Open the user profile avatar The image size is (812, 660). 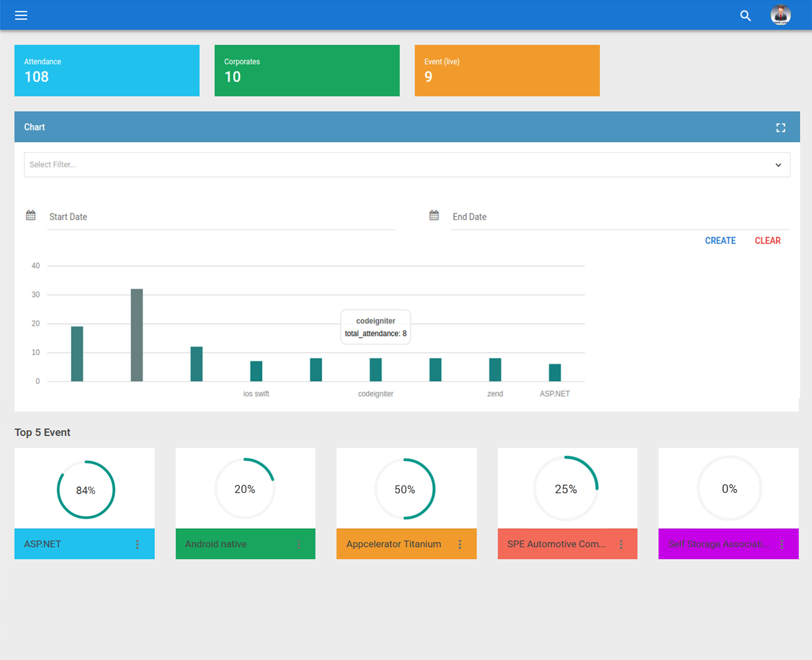[x=780, y=15]
